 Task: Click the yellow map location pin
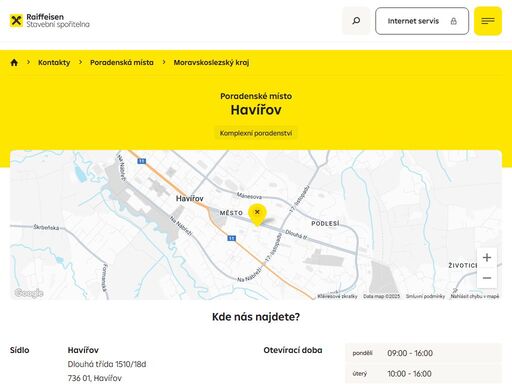coord(257,214)
